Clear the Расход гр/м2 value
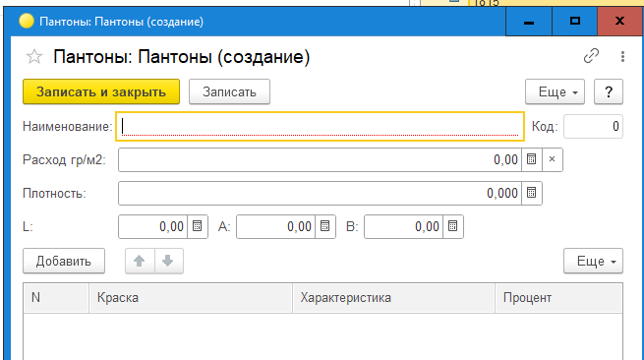Viewport: 644px width, 360px height. (552, 159)
